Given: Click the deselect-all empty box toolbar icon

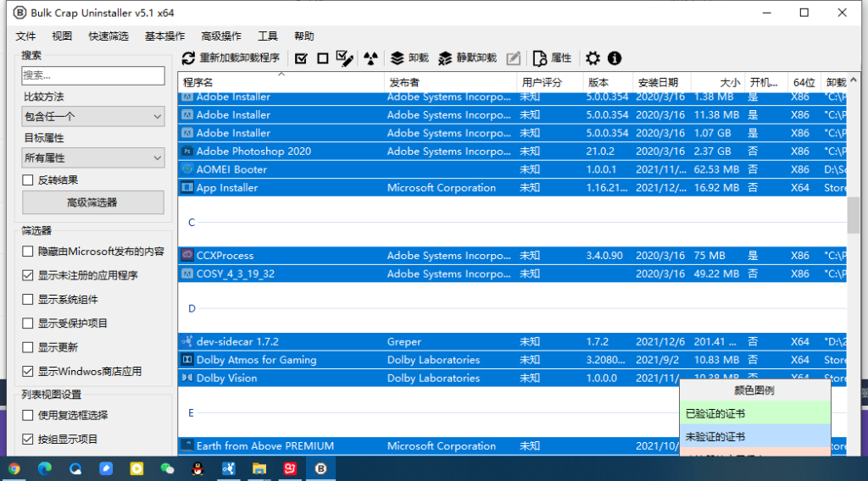Looking at the screenshot, I should 323,58.
